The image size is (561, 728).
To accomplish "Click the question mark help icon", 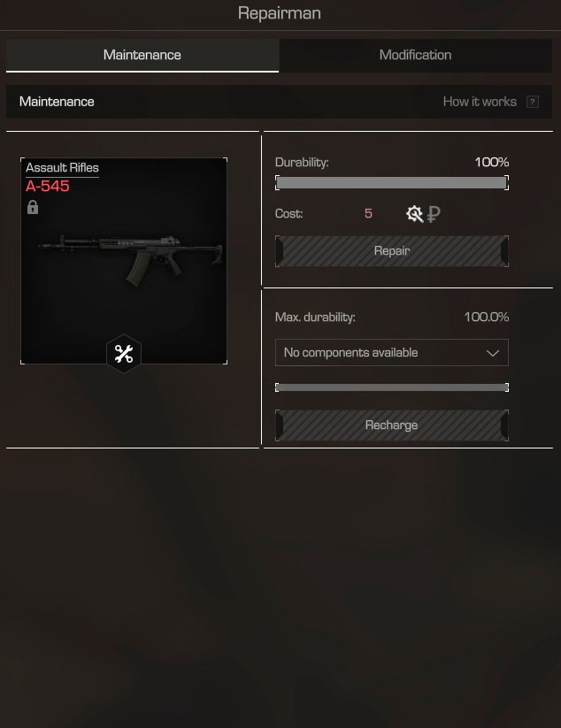I will (533, 102).
